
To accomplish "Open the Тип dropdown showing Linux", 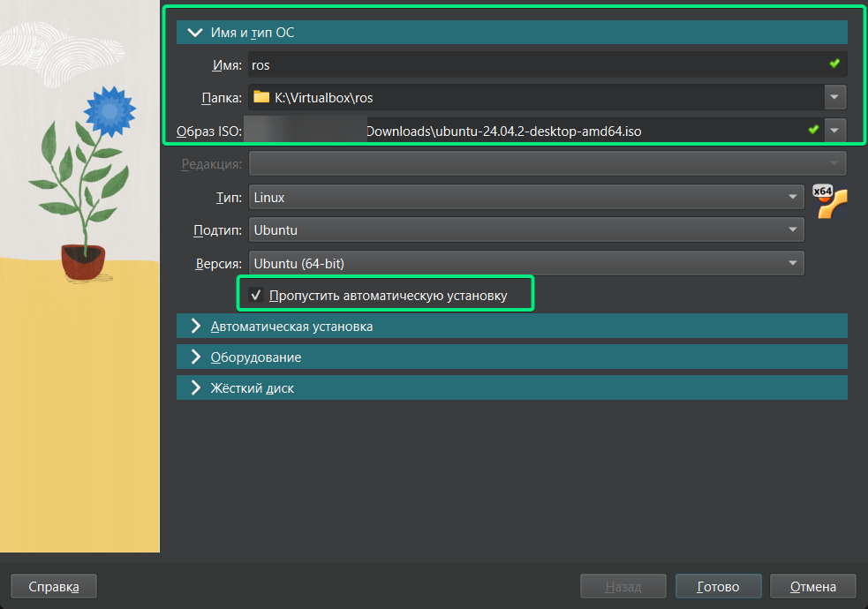I will pos(526,197).
